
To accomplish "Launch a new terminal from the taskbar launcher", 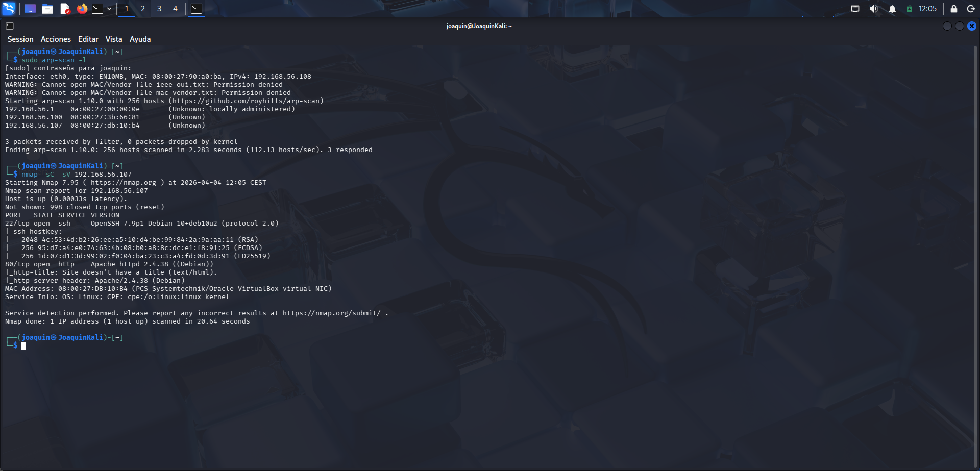I will pos(98,9).
